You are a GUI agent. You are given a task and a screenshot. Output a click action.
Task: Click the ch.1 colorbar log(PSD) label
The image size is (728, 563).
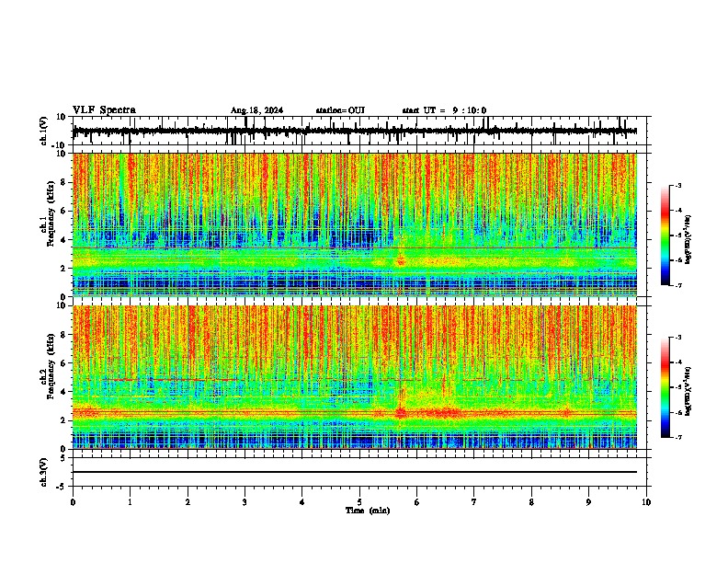click(688, 239)
